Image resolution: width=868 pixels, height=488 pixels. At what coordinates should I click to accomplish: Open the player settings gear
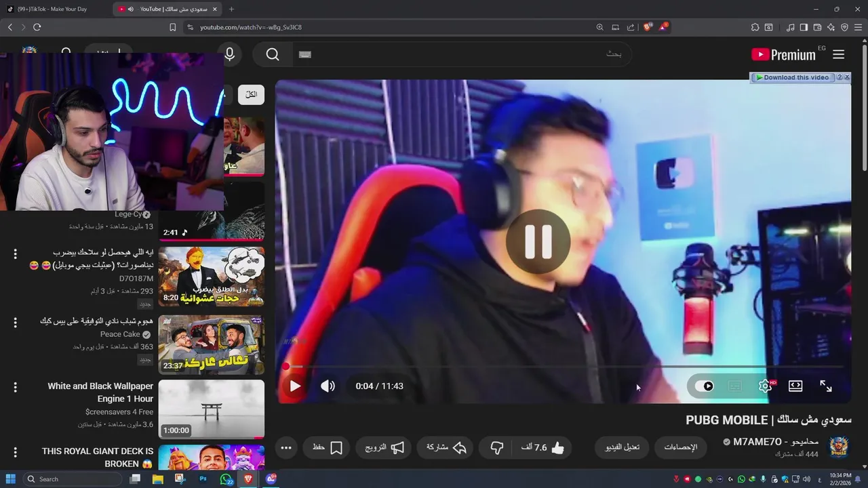tap(765, 386)
